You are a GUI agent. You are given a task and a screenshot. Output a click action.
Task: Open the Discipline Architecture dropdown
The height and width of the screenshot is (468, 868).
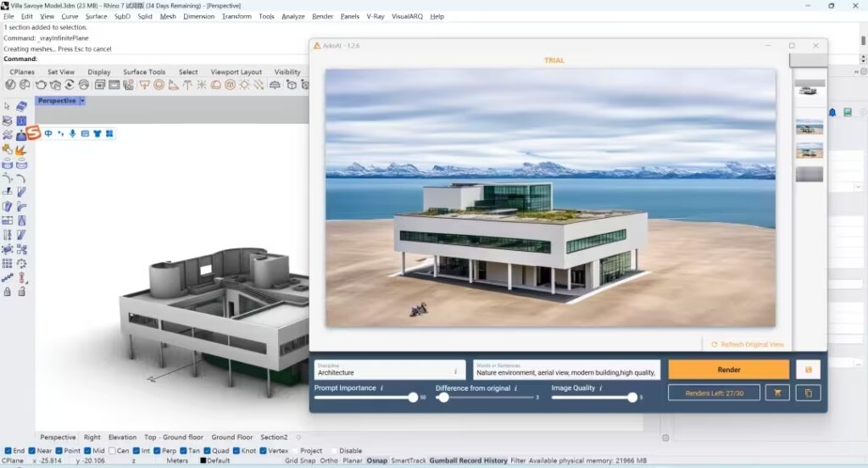[x=390, y=370]
